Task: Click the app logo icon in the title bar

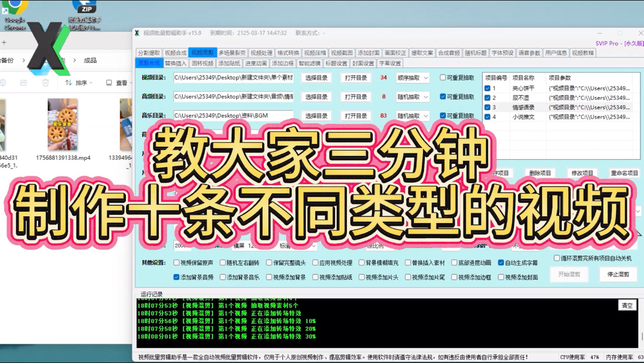Action: pyautogui.click(x=137, y=33)
